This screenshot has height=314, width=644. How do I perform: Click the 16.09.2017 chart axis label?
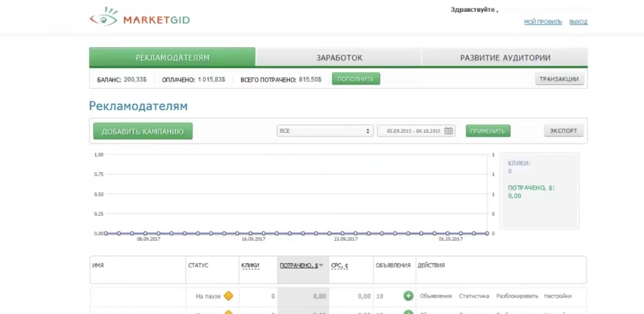pos(253,238)
